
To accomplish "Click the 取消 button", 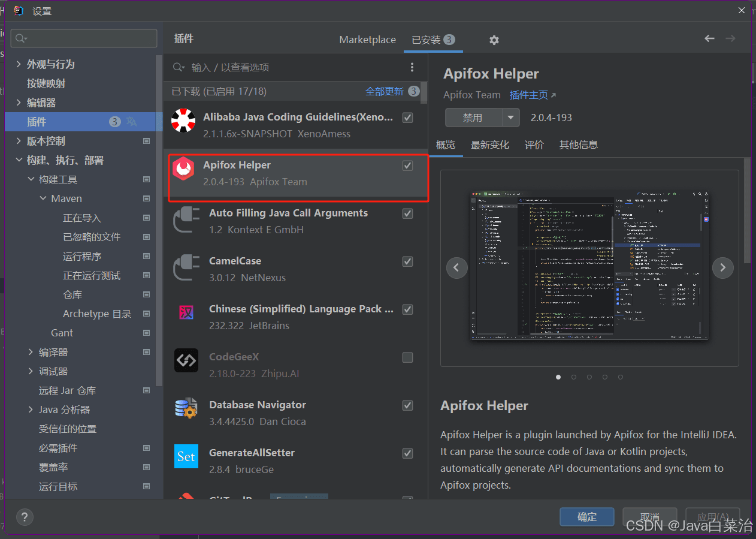I will 650,517.
